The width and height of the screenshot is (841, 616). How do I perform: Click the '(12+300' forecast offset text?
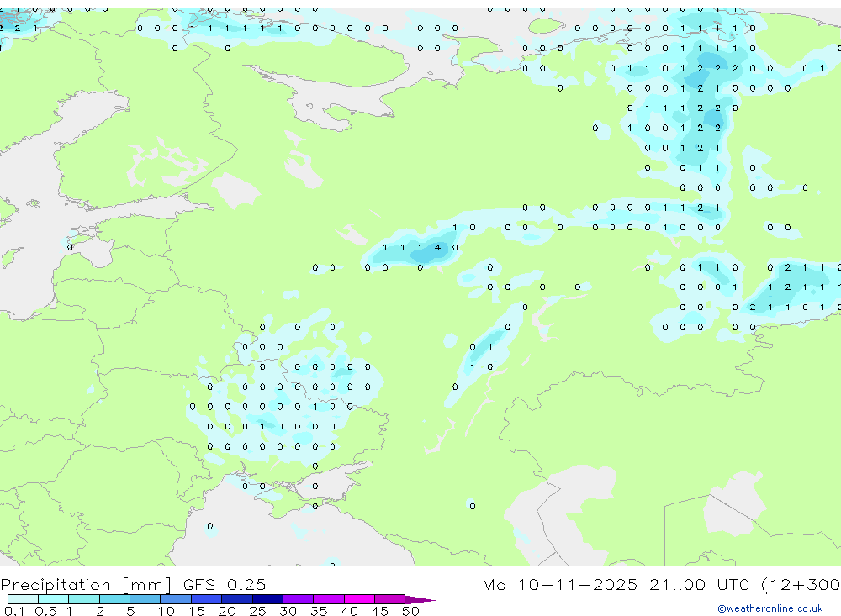coord(801,584)
